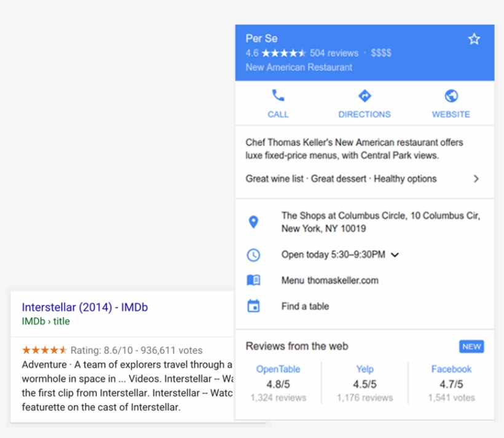Open the OpenTable reviews link
504x438 pixels.
coord(278,369)
